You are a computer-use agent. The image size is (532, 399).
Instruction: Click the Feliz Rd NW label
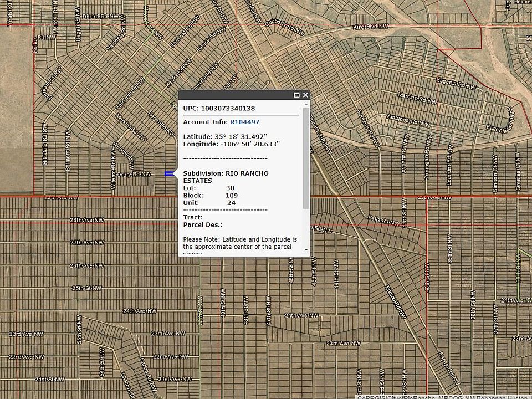(x=383, y=222)
